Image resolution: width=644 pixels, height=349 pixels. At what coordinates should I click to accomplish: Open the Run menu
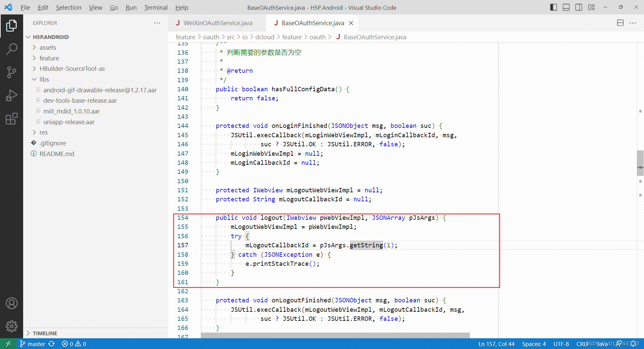point(131,7)
